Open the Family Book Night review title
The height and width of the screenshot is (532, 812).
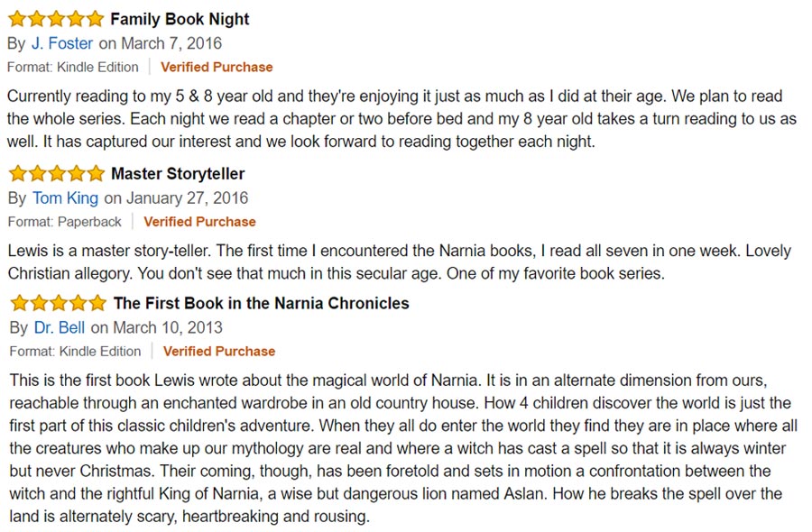[x=180, y=19]
